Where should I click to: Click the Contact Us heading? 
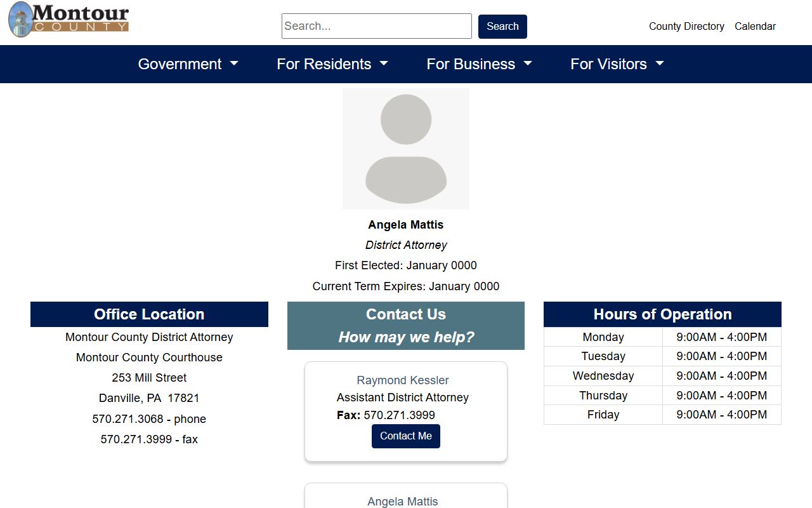point(406,314)
